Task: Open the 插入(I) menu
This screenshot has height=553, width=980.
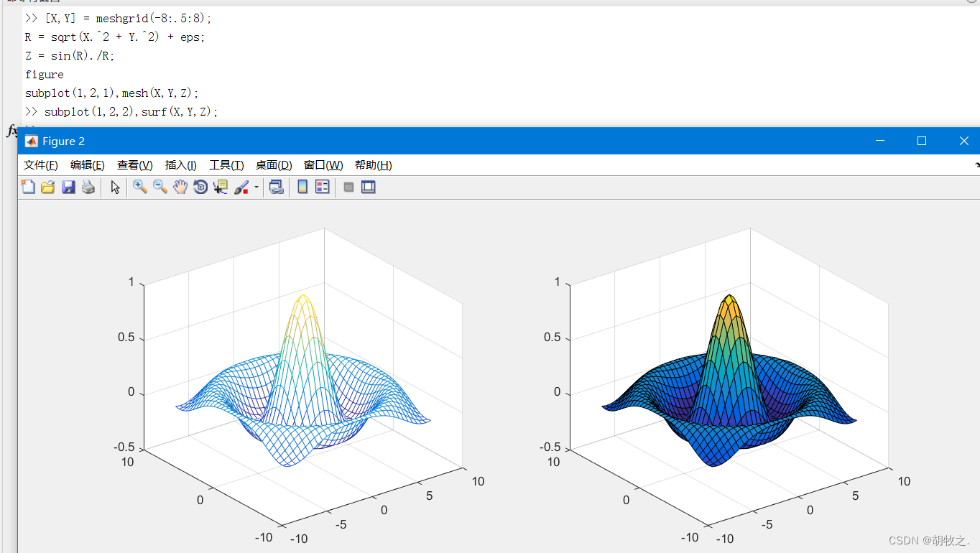Action: pyautogui.click(x=181, y=165)
